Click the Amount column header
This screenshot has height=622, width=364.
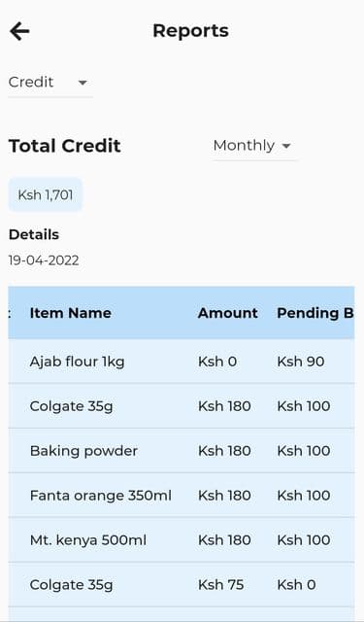tap(228, 313)
